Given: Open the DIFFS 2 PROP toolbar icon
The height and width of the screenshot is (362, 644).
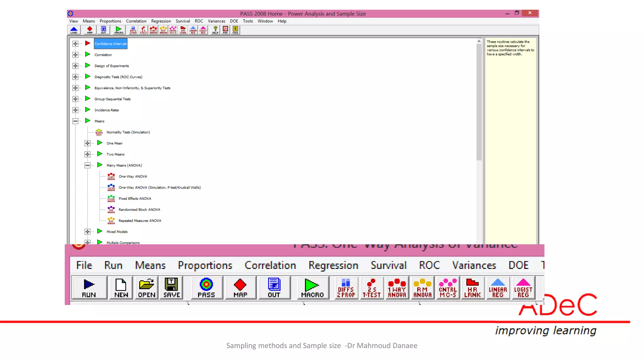Looking at the screenshot, I should 346,288.
